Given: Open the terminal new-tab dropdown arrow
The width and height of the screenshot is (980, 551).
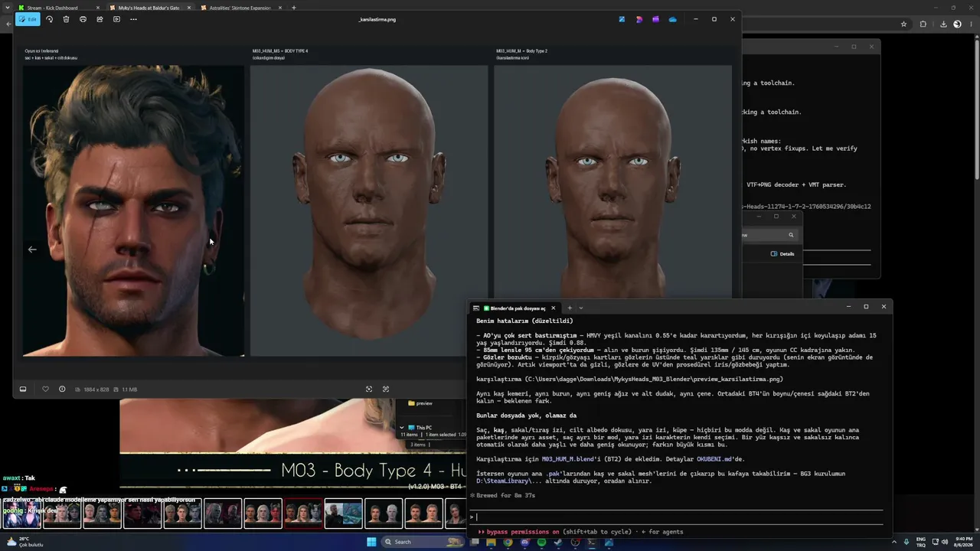Looking at the screenshot, I should coord(581,308).
